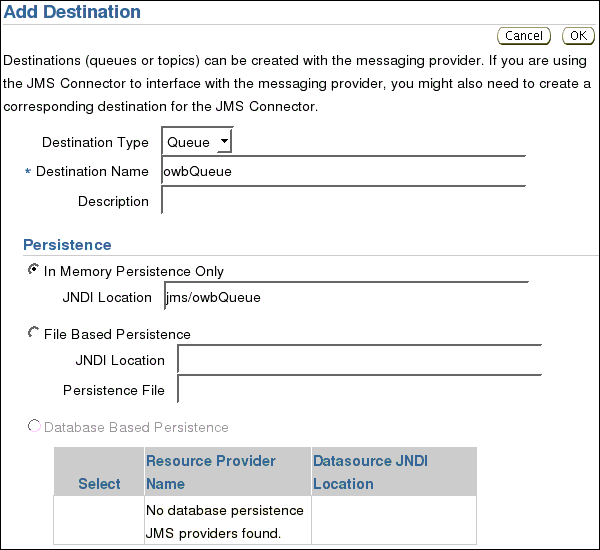
Task: Click the required Destination Name label
Action: point(92,172)
